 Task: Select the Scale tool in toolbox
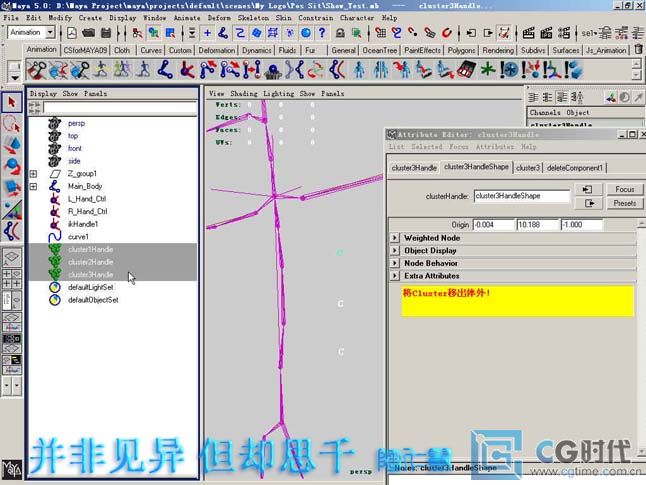(12, 187)
